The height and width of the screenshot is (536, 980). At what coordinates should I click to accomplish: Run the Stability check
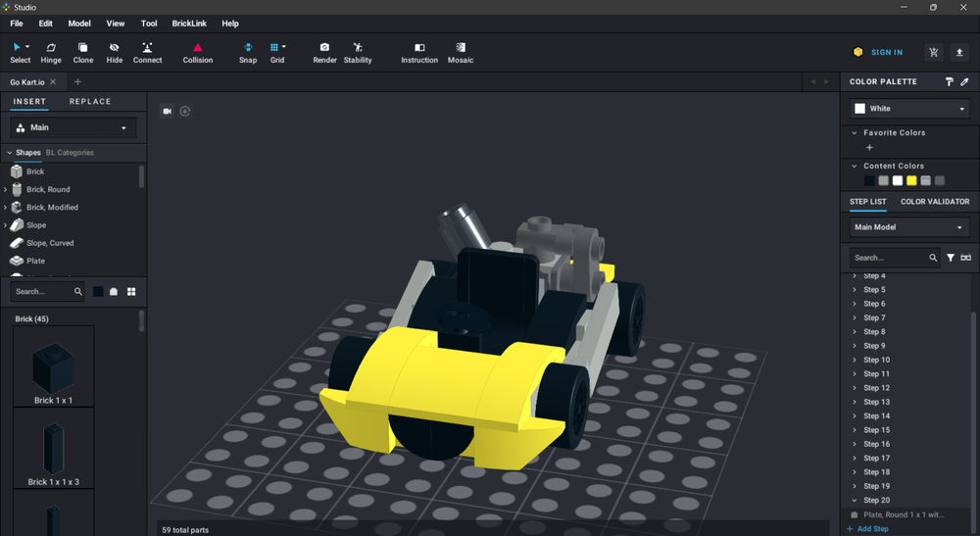[x=358, y=53]
